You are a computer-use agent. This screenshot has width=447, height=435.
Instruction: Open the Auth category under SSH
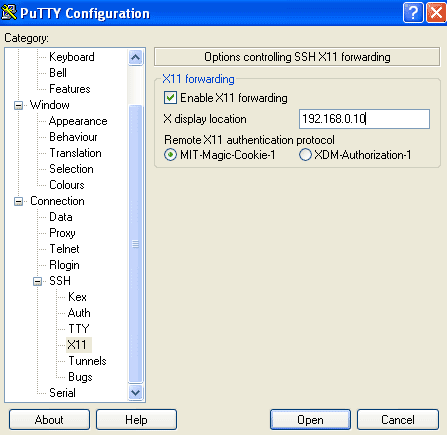coord(79,313)
